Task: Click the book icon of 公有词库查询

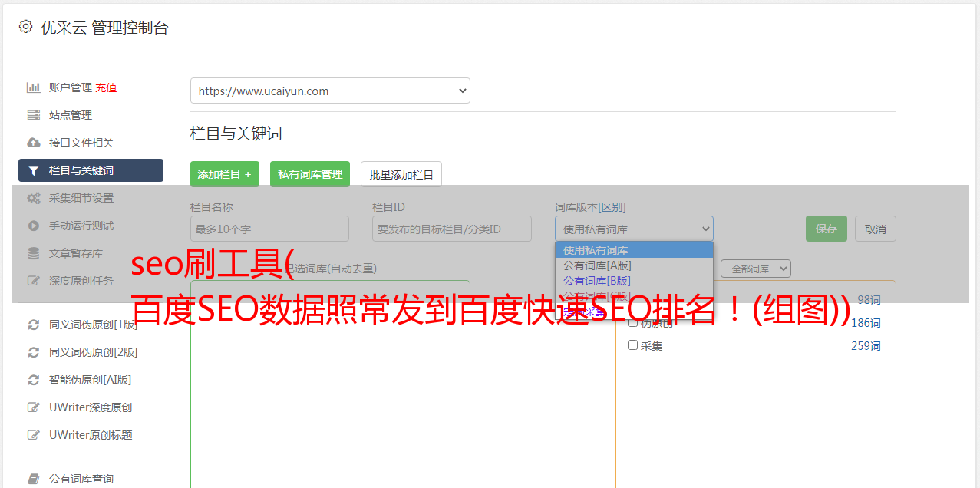Action: pyautogui.click(x=33, y=479)
